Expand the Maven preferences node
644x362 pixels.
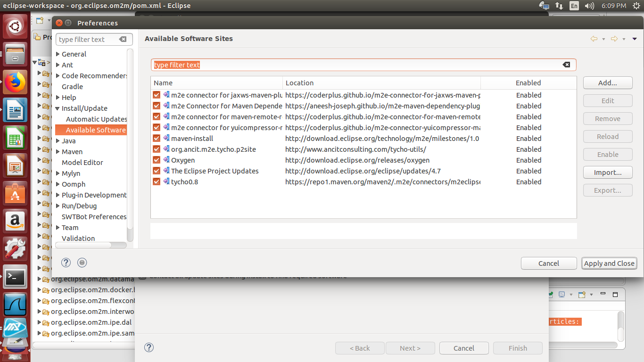(58, 152)
